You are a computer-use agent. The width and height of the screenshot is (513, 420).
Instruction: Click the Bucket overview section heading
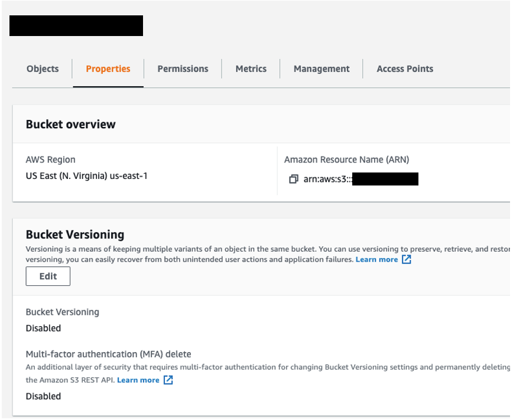[70, 124]
